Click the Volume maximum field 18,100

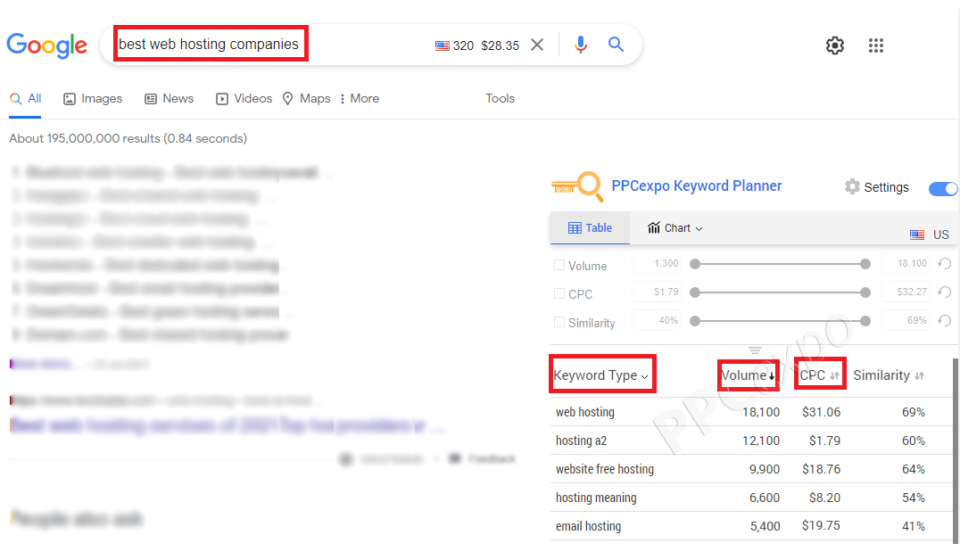905,263
